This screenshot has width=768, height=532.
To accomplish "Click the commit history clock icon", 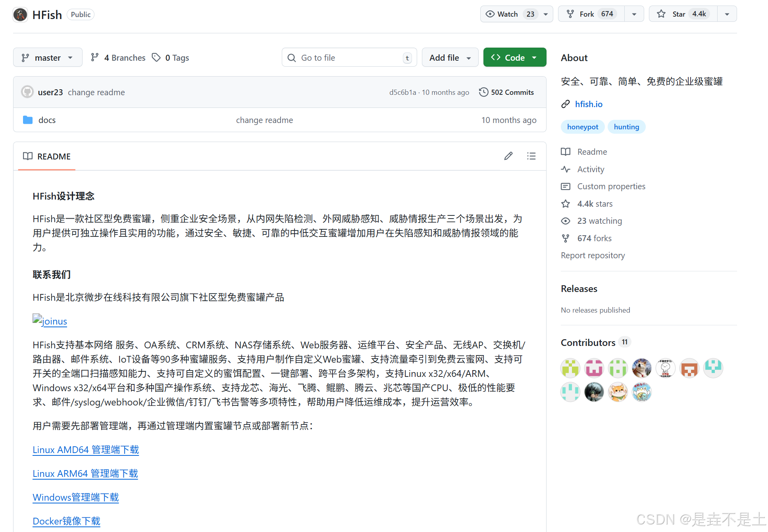I will [483, 92].
